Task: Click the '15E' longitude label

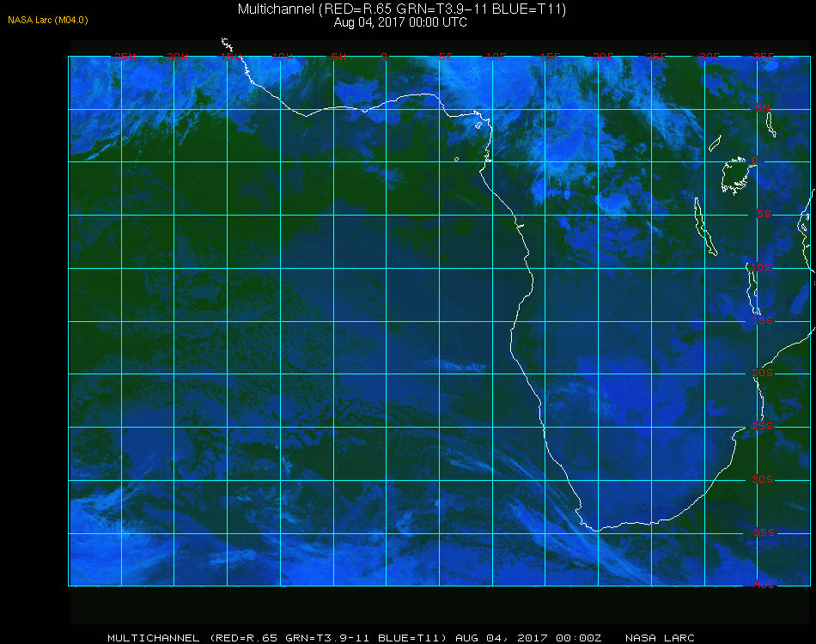Action: 550,57
